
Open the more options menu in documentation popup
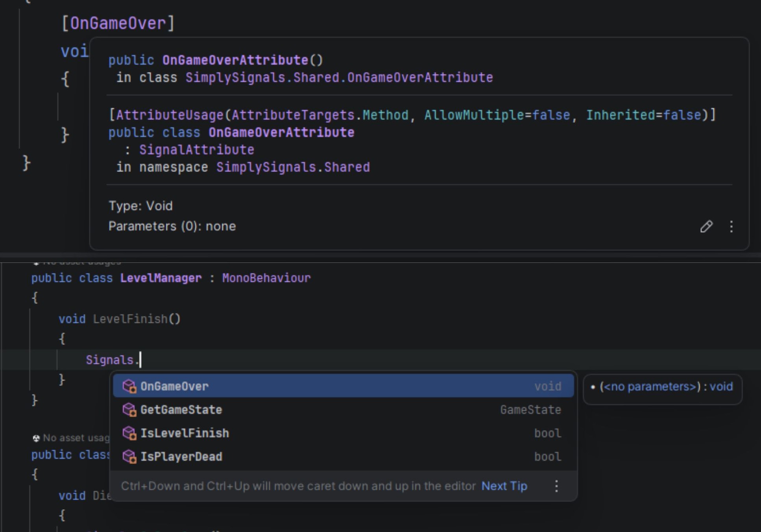click(x=731, y=226)
